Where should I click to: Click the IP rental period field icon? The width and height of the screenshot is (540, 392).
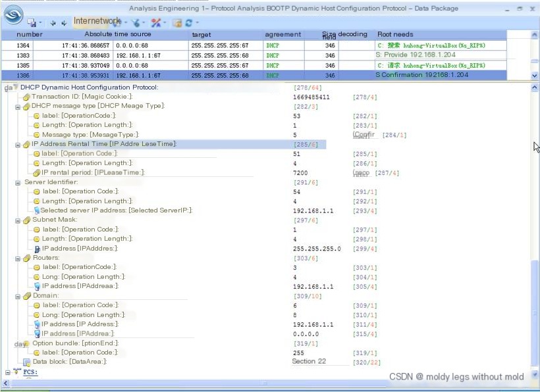point(36,173)
